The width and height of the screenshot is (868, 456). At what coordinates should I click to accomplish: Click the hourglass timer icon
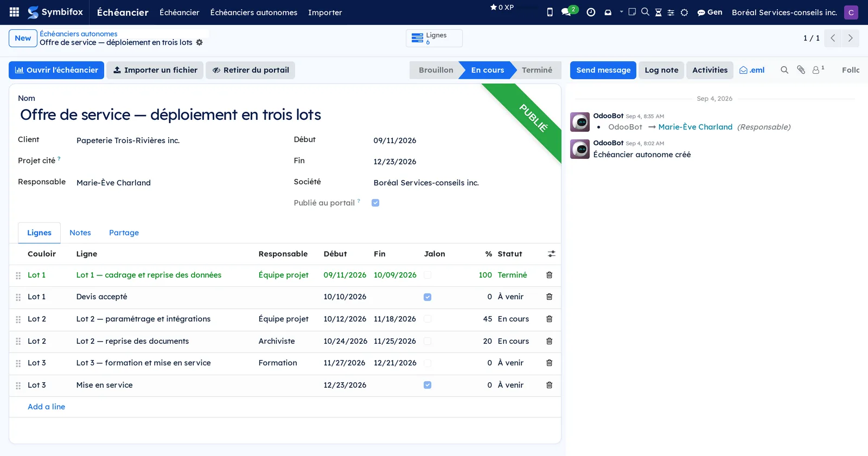[x=658, y=12]
